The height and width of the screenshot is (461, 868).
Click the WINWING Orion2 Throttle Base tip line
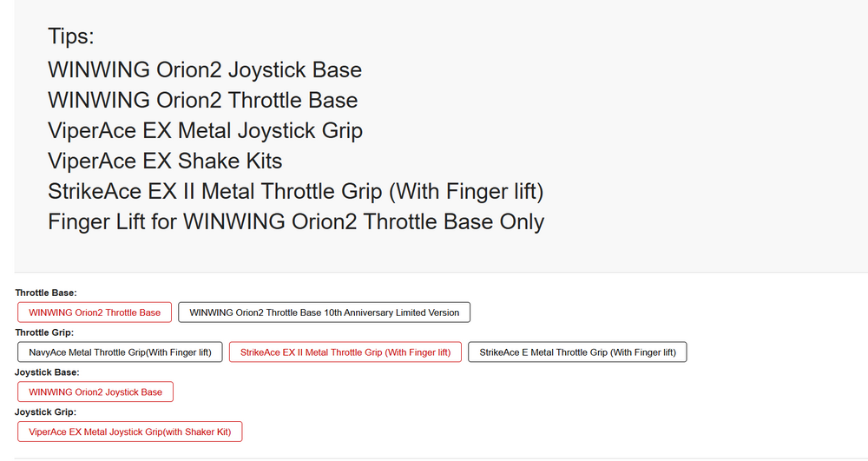click(x=202, y=100)
